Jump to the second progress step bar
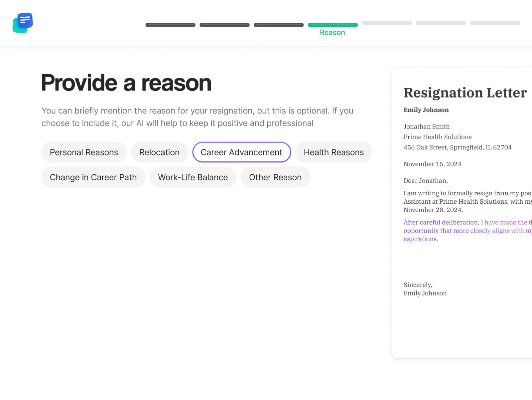Screen dimensions: 532x400 click(x=224, y=25)
